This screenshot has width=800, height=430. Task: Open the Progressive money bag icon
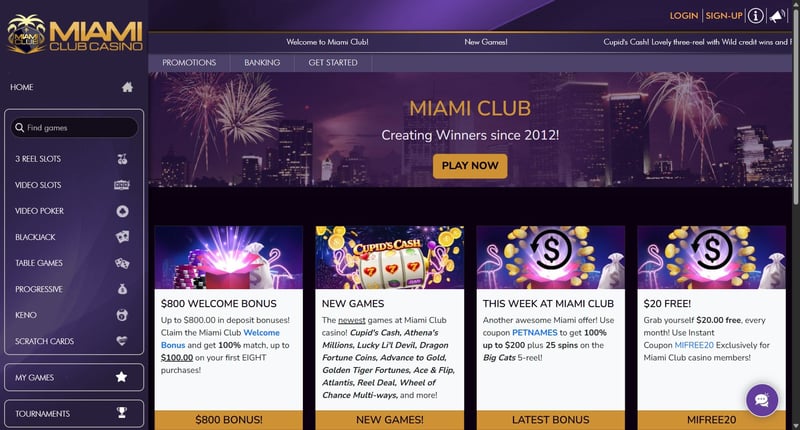tap(122, 289)
